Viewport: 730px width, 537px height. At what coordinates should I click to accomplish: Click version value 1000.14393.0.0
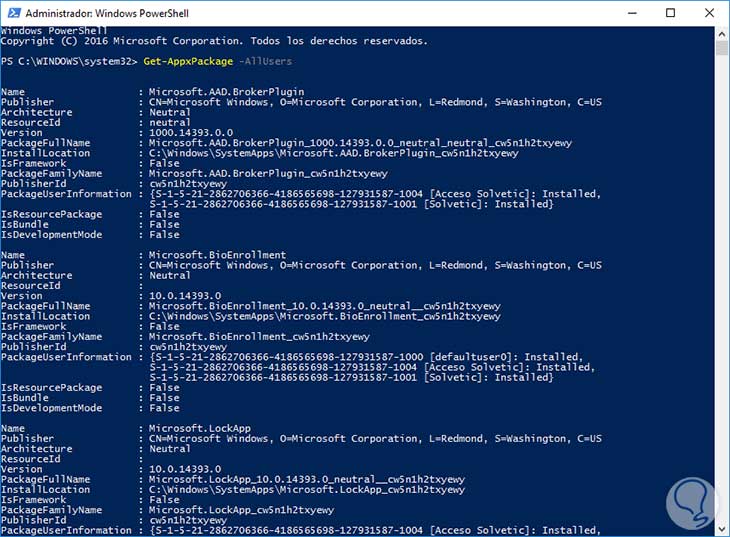pyautogui.click(x=191, y=133)
